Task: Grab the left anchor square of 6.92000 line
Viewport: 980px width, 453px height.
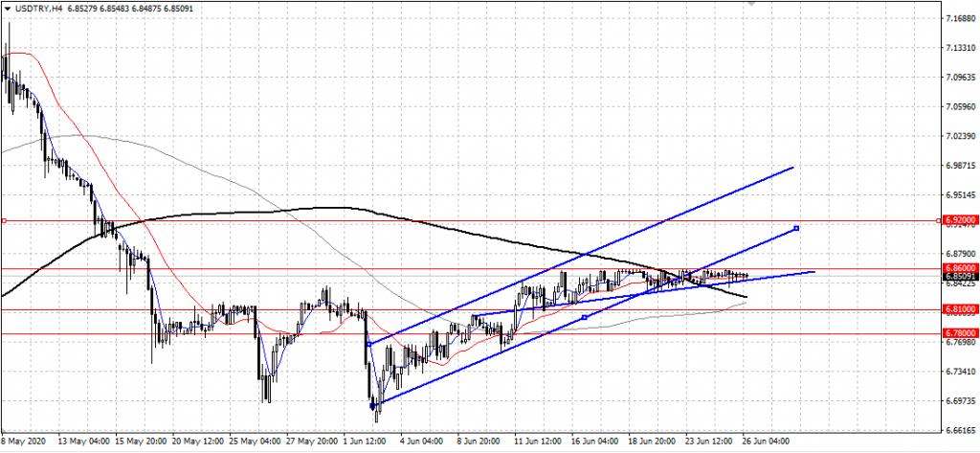Action: [x=4, y=220]
